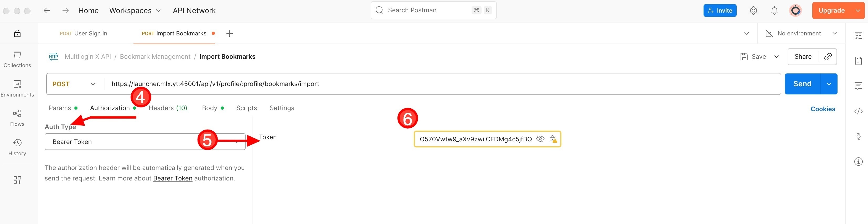Image resolution: width=868 pixels, height=224 pixels.
Task: Open the User Sign In request tab
Action: point(84,33)
